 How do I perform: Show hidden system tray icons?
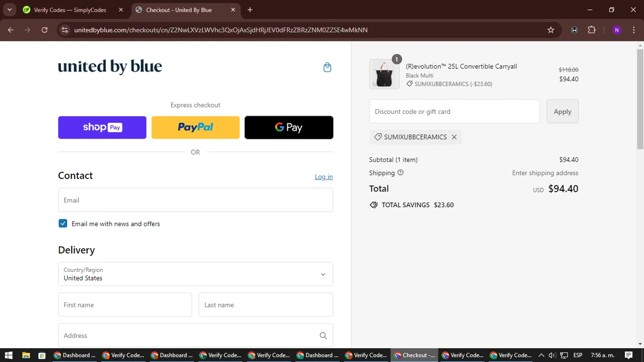pos(541,355)
